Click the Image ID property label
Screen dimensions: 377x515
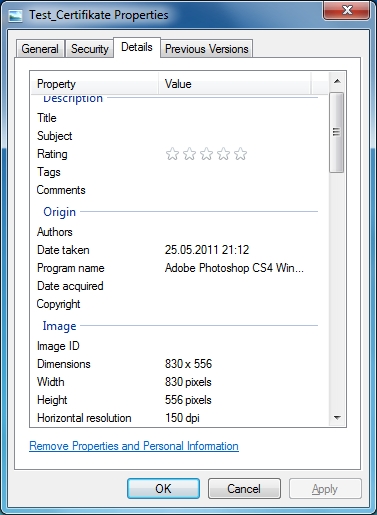coord(58,346)
